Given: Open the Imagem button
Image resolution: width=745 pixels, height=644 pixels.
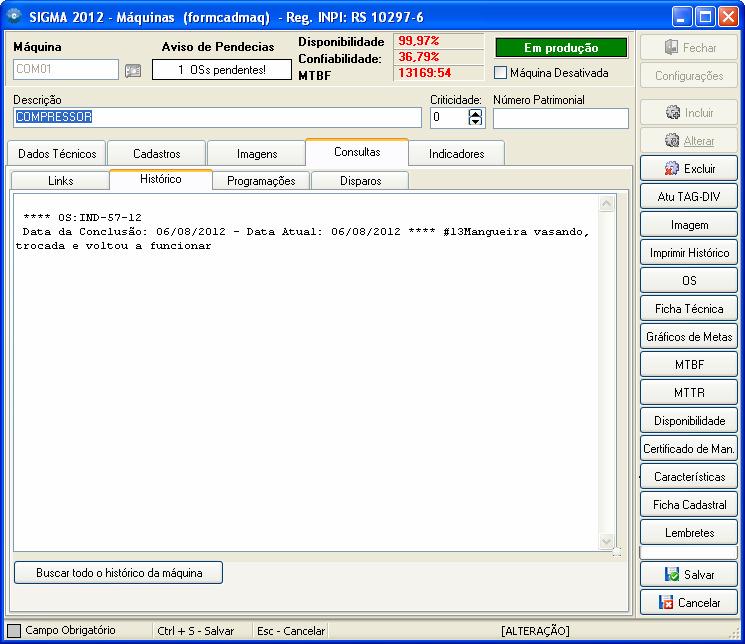Looking at the screenshot, I should coord(689,224).
